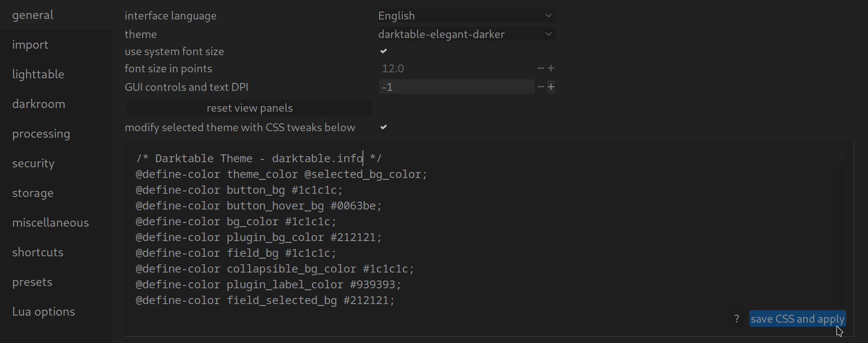The width and height of the screenshot is (868, 343).
Task: Open the shortcuts tab
Action: click(38, 252)
